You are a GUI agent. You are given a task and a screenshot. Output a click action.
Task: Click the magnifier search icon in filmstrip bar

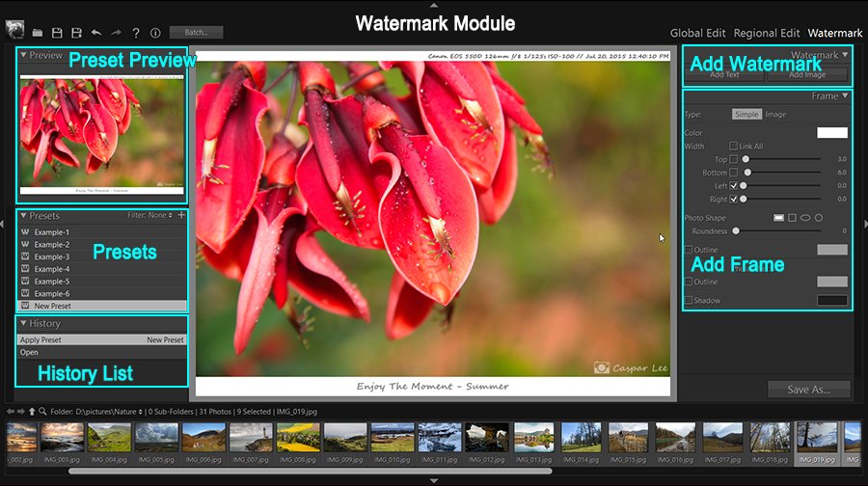42,412
